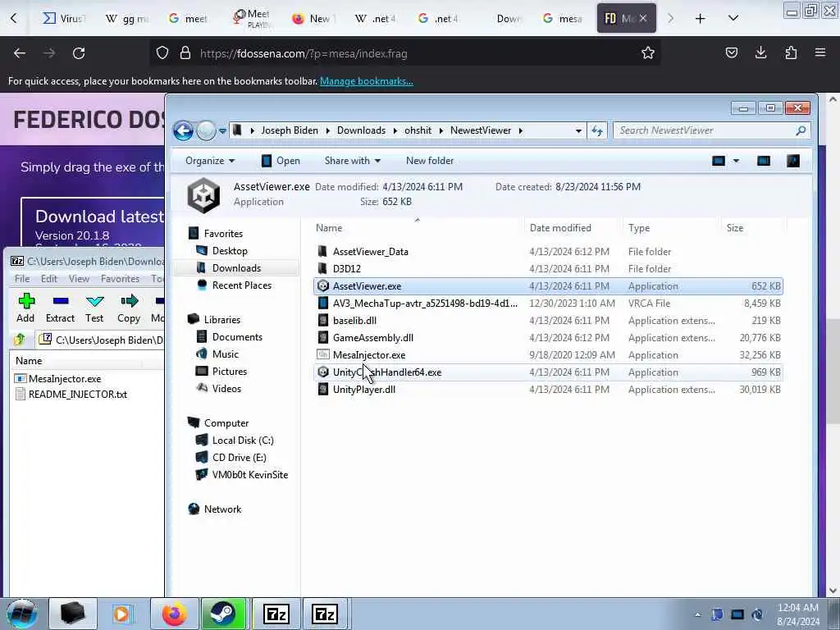
Task: Click the Extract button in 7-Zip
Action: (x=60, y=308)
